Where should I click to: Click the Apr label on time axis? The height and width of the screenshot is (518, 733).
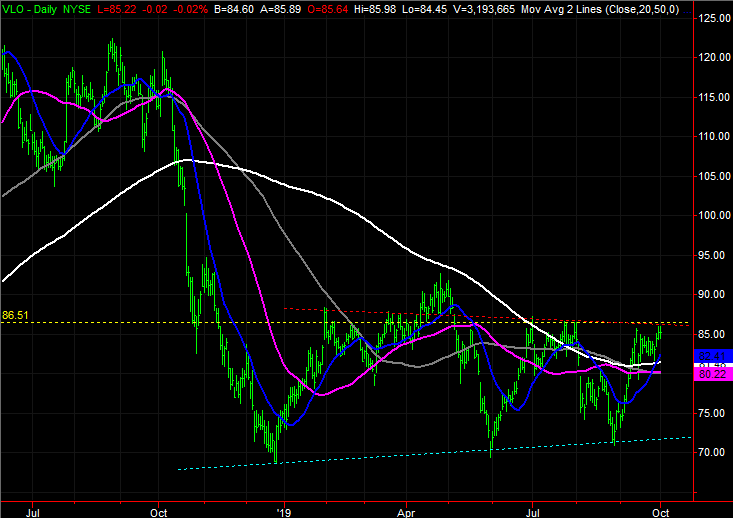(x=406, y=513)
